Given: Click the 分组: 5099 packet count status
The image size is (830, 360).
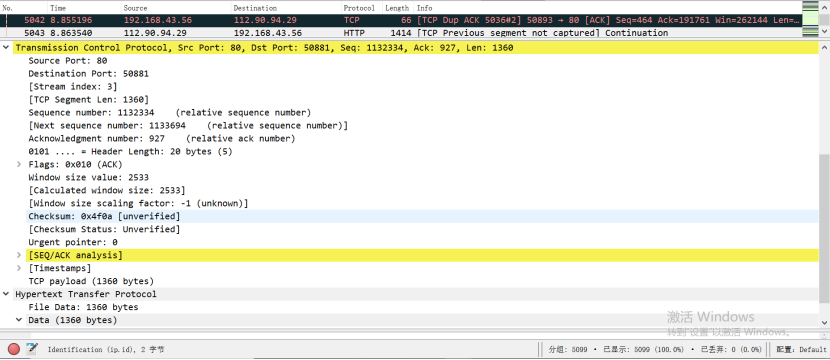Looking at the screenshot, I should [569, 349].
